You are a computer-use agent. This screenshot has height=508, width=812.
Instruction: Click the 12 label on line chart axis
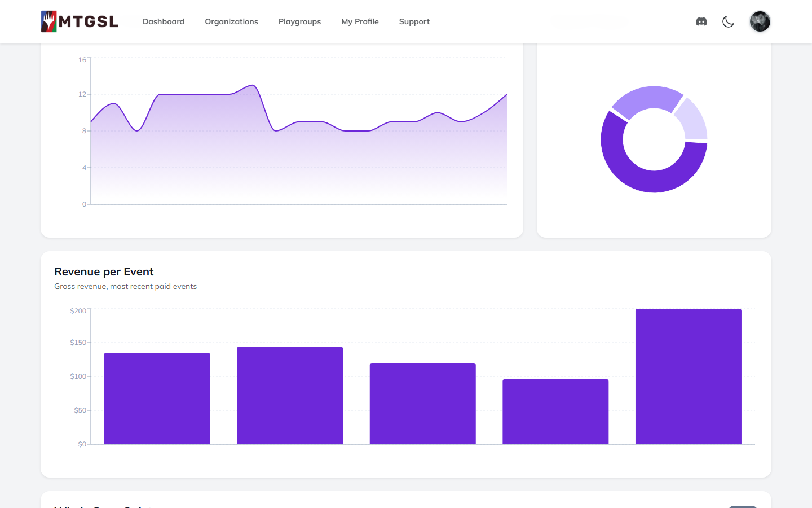[82, 94]
